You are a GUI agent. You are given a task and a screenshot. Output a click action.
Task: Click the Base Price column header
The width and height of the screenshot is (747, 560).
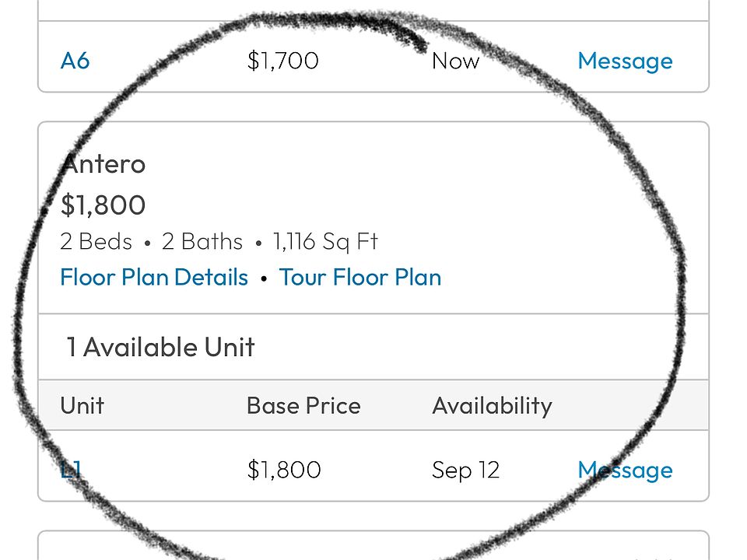(x=303, y=406)
